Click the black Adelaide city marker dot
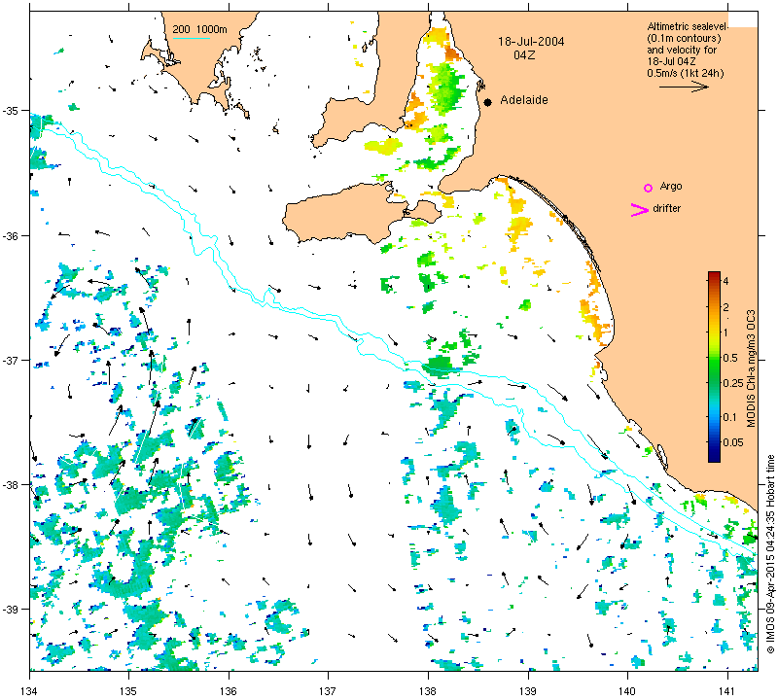This screenshot has width=778, height=700. click(488, 102)
